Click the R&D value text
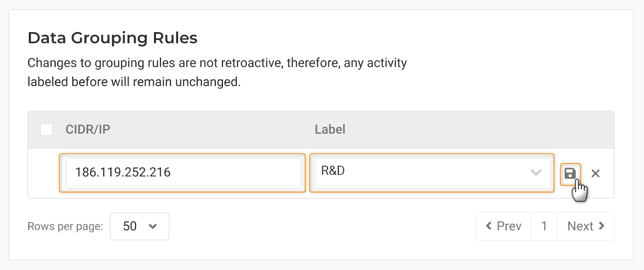The height and width of the screenshot is (270, 644). point(333,171)
